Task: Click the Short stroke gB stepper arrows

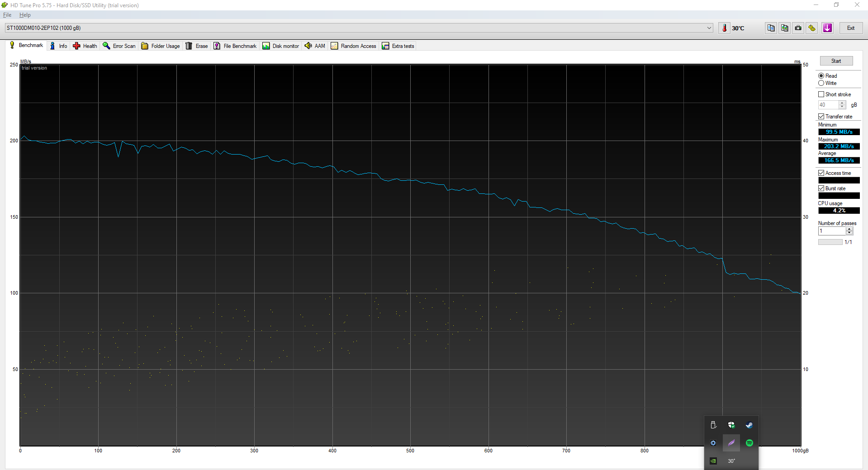Action: tap(842, 105)
